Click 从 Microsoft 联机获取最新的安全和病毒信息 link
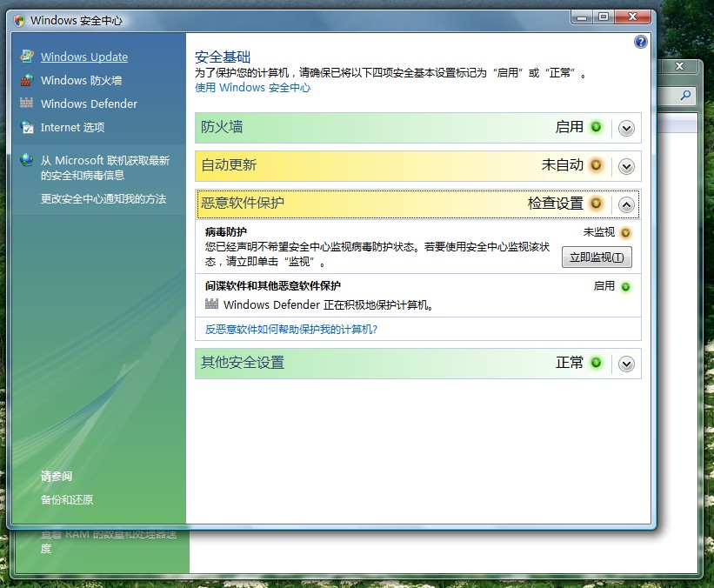Viewport: 714px width, 588px height. coord(104,168)
